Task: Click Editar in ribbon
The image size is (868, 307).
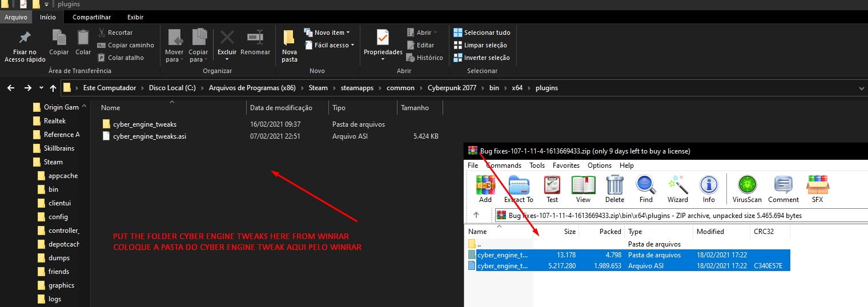Action: 420,45
